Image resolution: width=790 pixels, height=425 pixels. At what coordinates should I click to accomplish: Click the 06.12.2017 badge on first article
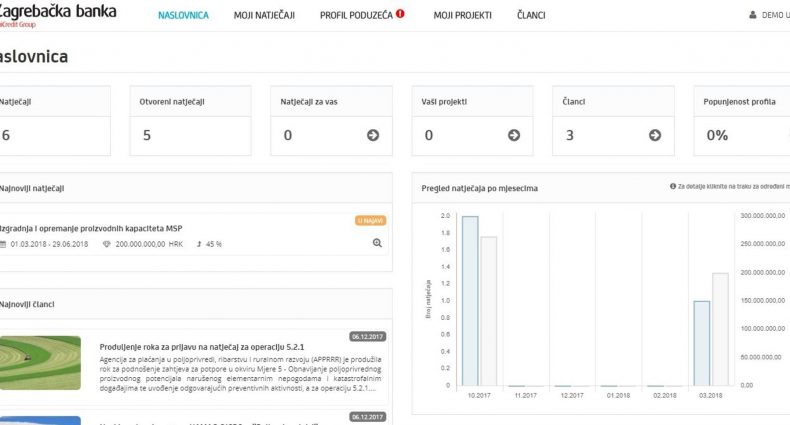click(x=367, y=336)
